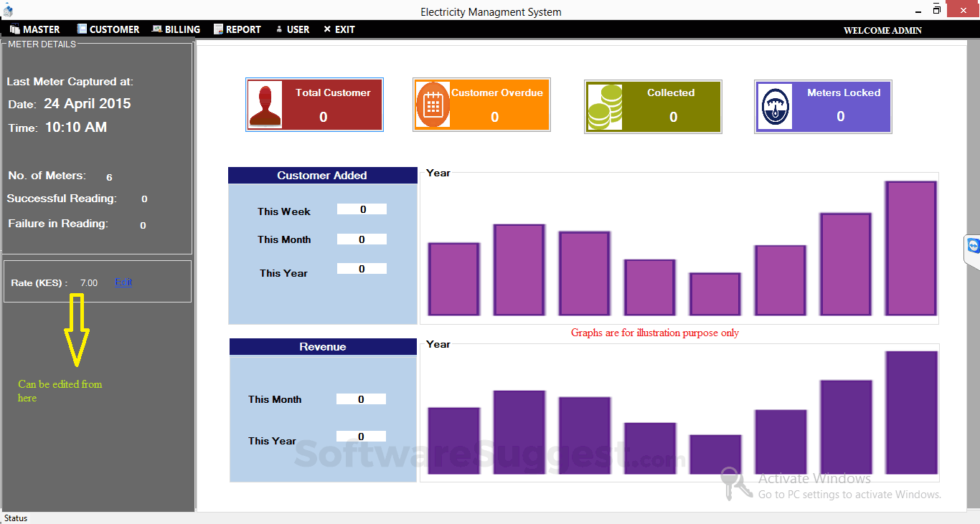Click This Year field under Revenue
980x524 pixels.
[x=361, y=436]
